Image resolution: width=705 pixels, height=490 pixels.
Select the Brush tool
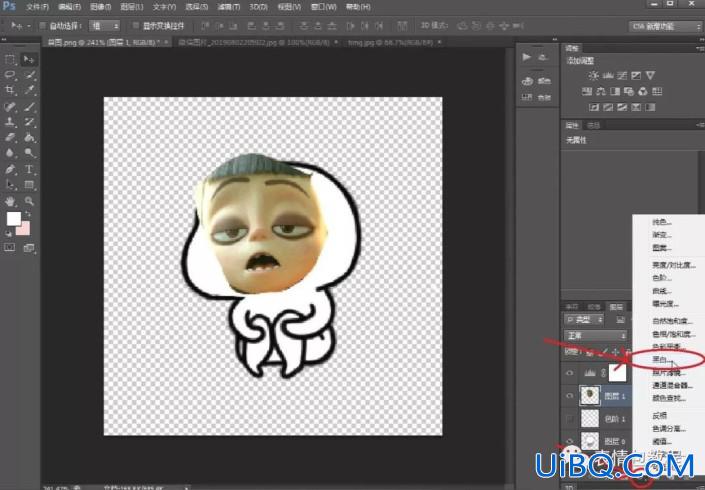(29, 107)
